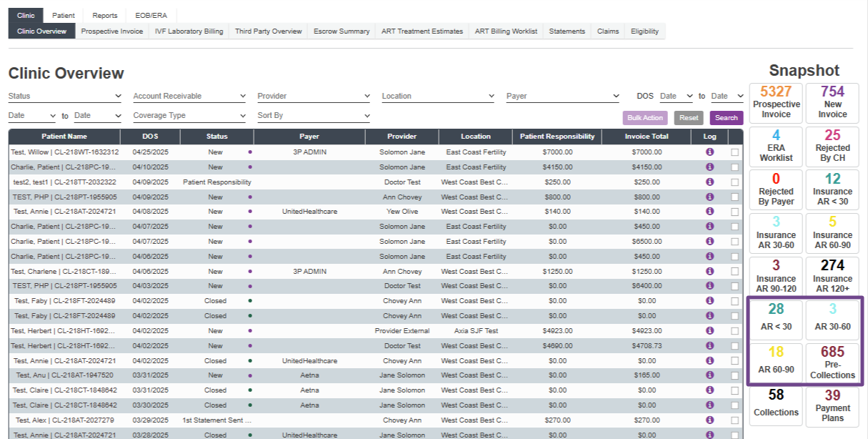Select the Prospective Invoice snapshot tile

776,102
